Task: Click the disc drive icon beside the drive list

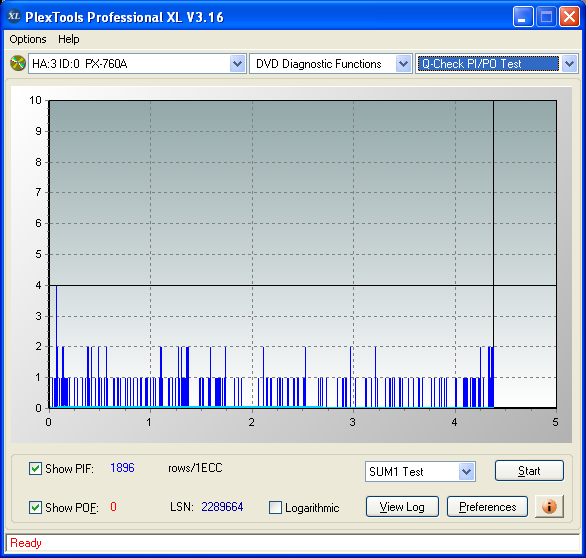Action: pos(18,63)
